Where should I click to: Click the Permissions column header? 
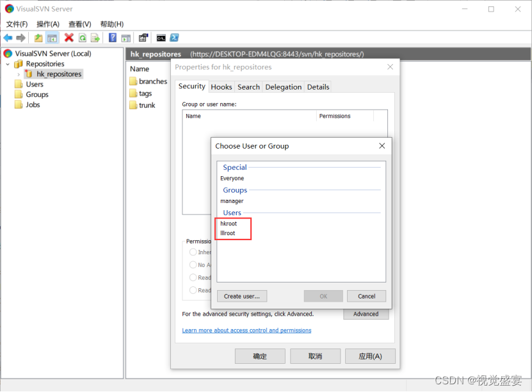coord(345,116)
